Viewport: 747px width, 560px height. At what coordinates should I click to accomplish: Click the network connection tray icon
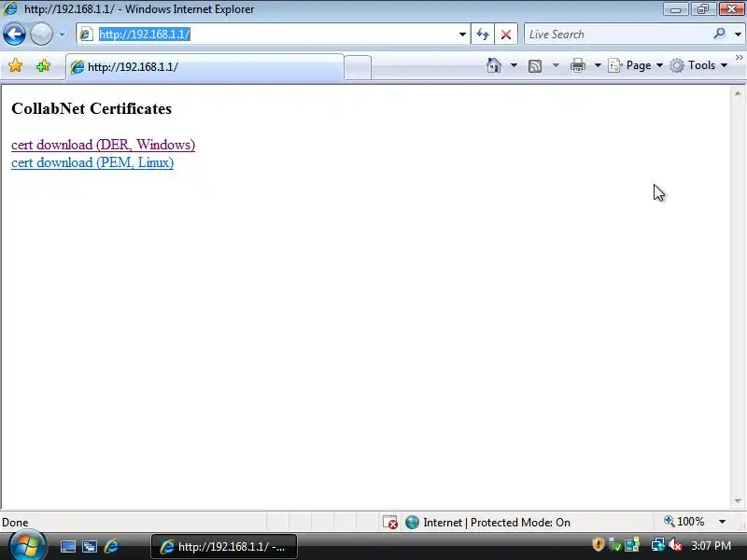[x=657, y=545]
